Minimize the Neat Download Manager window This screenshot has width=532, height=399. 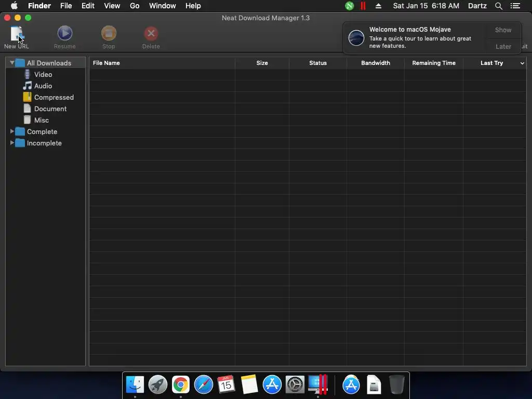pos(18,18)
